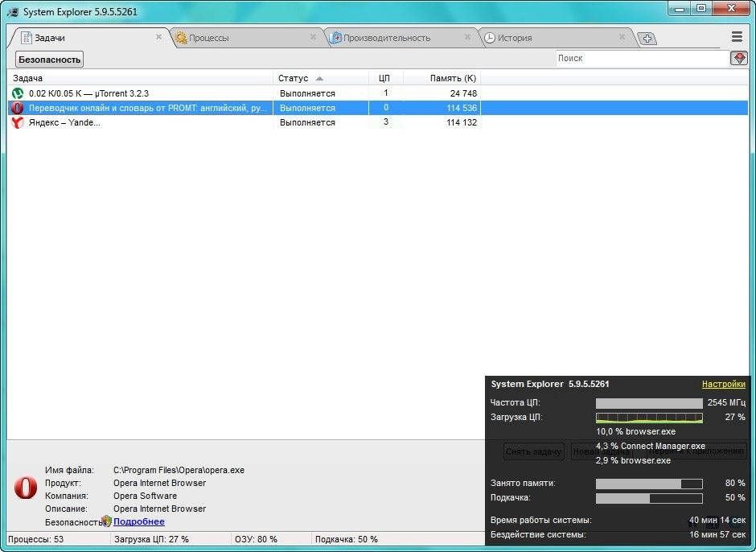This screenshot has height=552, width=756.
Task: Focus the Поиск search field
Action: click(643, 59)
